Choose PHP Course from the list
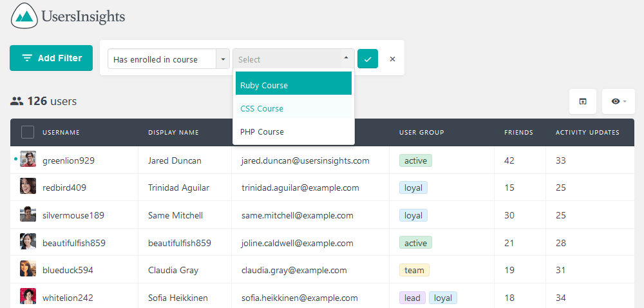Image resolution: width=644 pixels, height=308 pixels. [x=294, y=131]
